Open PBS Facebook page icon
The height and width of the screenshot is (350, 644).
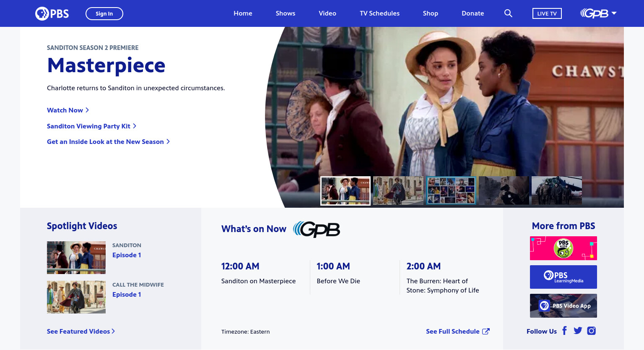[565, 331]
